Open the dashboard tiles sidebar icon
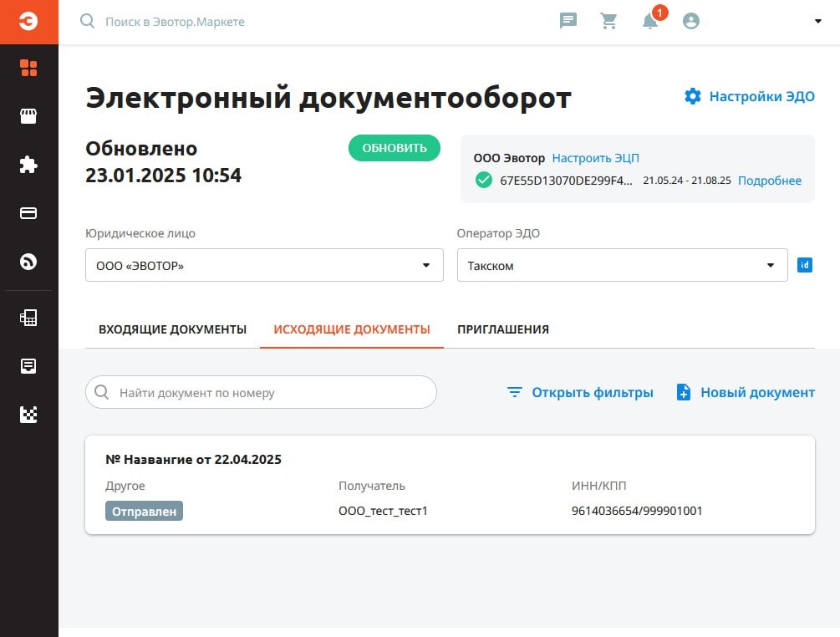840x637 pixels. (x=28, y=68)
